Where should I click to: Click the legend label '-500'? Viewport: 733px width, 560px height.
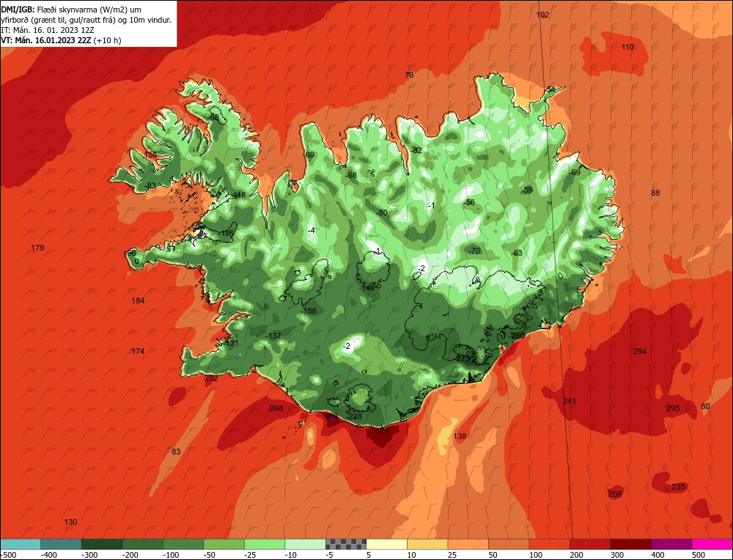(8, 556)
